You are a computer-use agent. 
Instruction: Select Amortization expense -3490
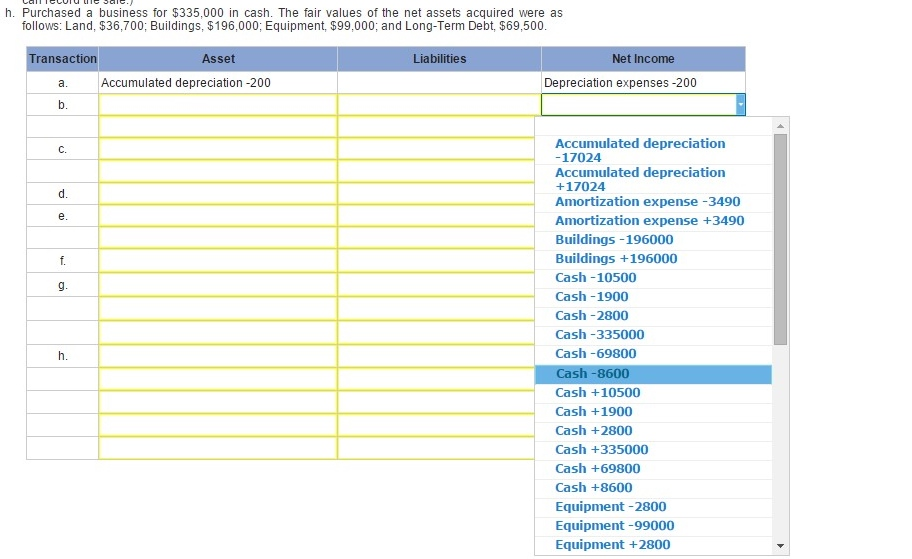point(647,202)
